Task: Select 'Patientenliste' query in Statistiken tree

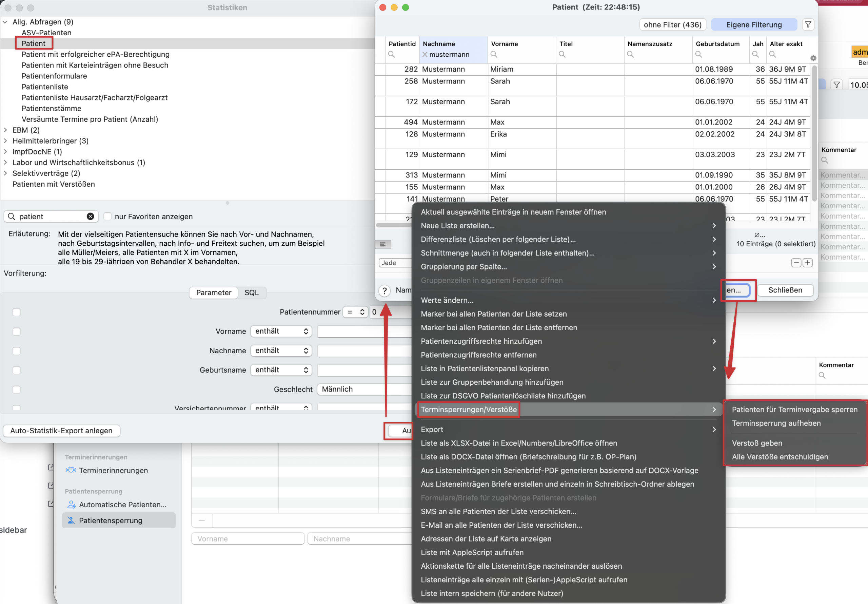Action: click(45, 87)
